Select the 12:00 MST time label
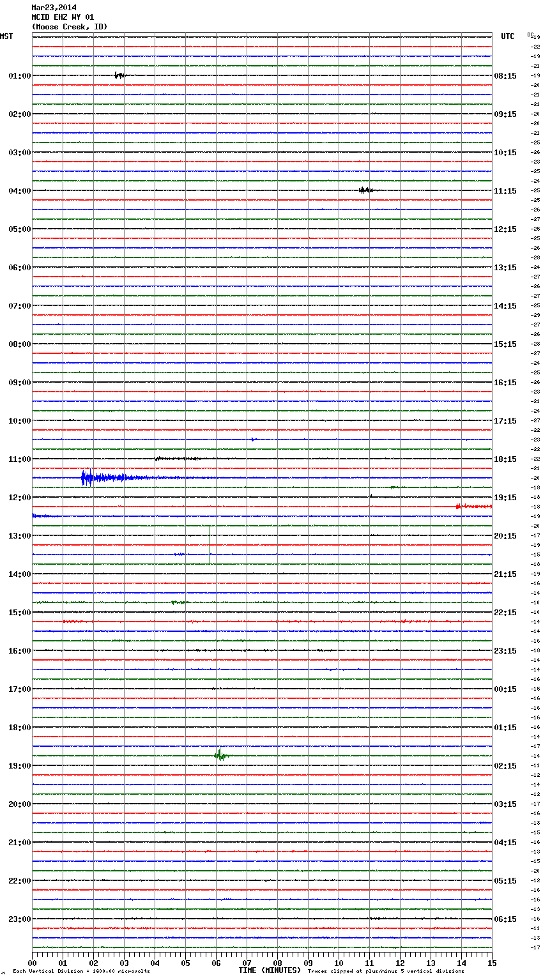The height and width of the screenshot is (980, 543). (x=19, y=498)
